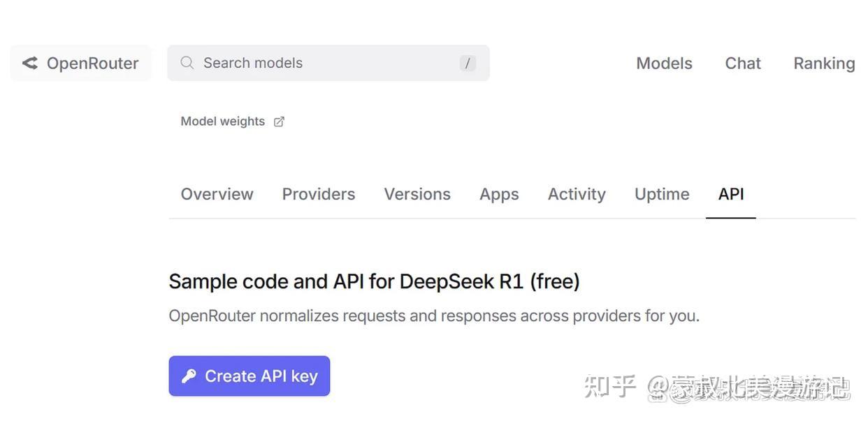Click the magnifying glass search icon
This screenshot has height=421, width=868.
(x=186, y=61)
